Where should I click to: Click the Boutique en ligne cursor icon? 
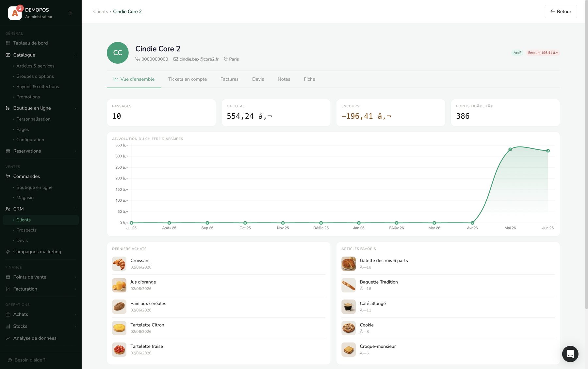point(8,108)
